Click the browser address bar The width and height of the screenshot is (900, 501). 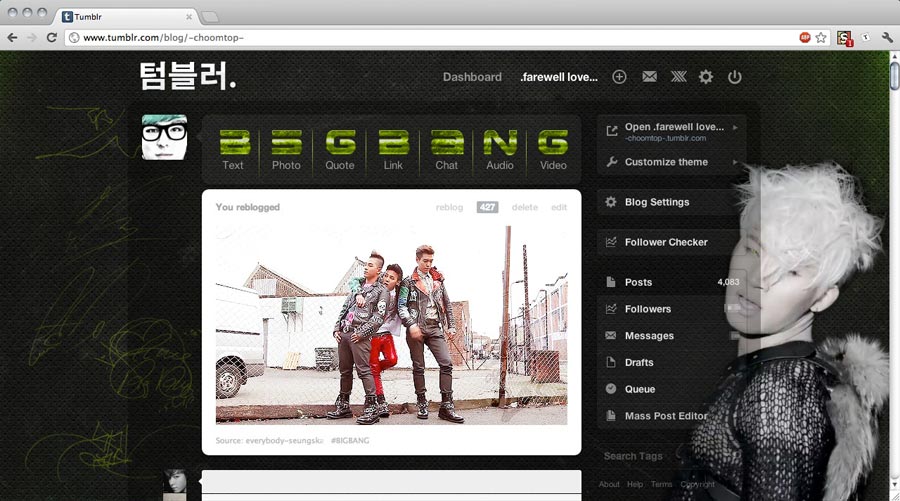coord(430,38)
